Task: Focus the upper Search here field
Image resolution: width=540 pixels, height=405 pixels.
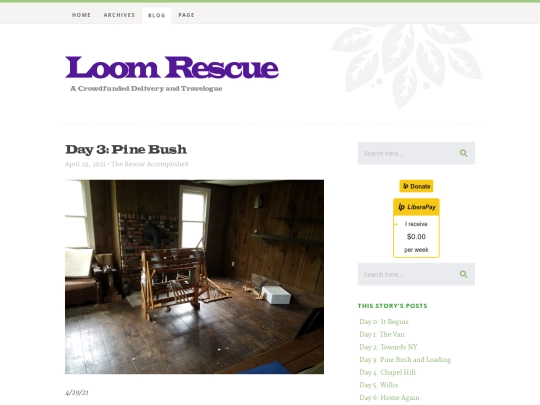Action: click(408, 153)
